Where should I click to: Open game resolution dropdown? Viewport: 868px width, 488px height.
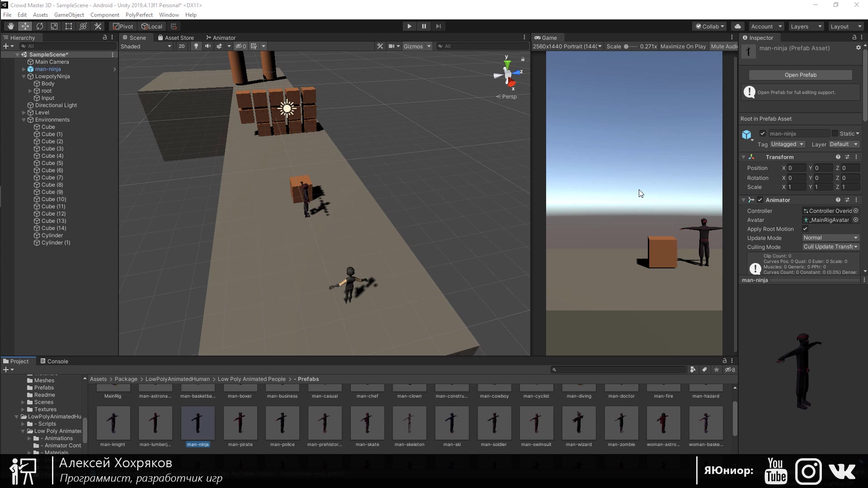567,46
